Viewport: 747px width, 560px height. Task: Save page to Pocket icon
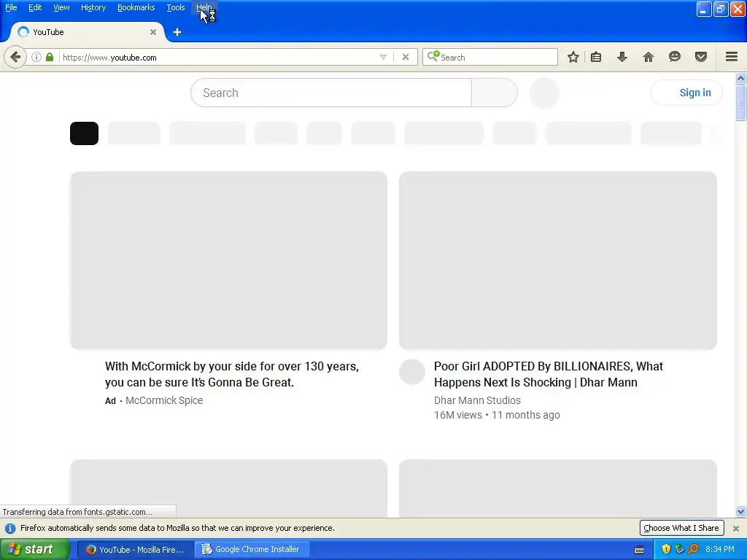pyautogui.click(x=701, y=57)
